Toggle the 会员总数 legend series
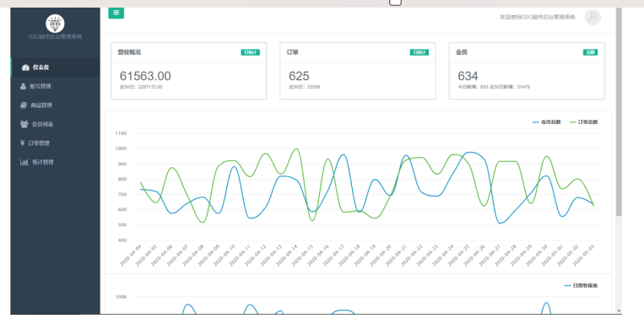This screenshot has height=324, width=644. click(x=547, y=122)
